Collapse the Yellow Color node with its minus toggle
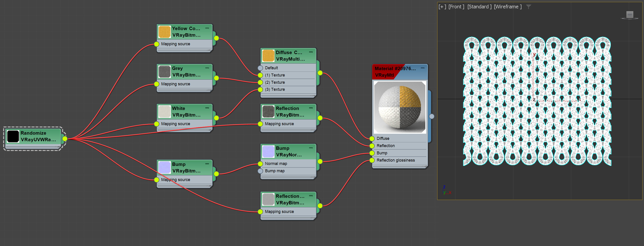This screenshot has height=246, width=644. click(x=207, y=28)
